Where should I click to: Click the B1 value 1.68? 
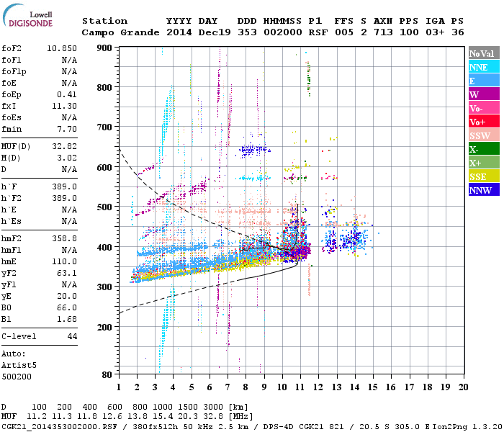67,319
